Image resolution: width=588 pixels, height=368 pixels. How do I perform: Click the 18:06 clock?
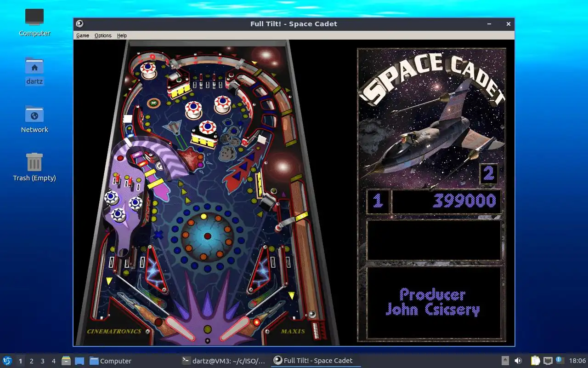pos(577,361)
